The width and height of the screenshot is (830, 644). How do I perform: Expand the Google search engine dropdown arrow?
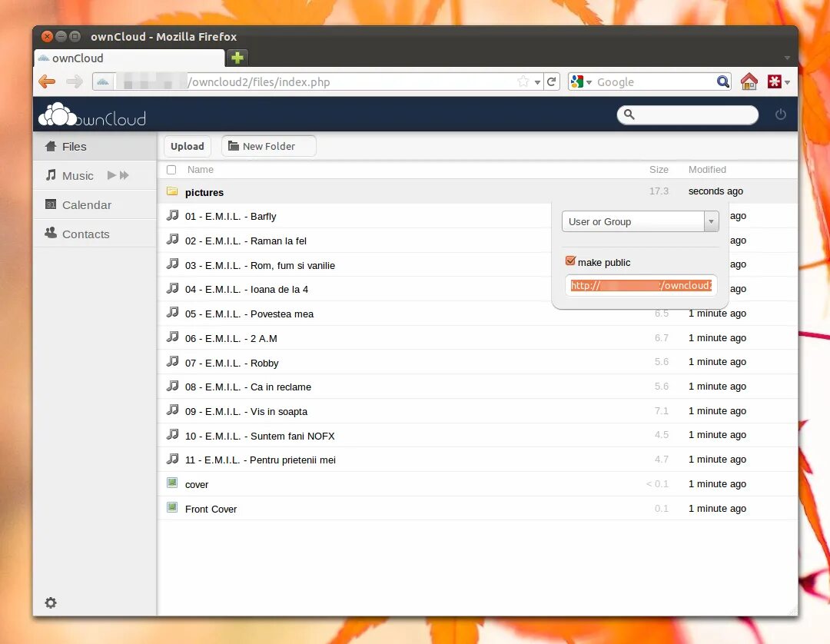pos(589,82)
